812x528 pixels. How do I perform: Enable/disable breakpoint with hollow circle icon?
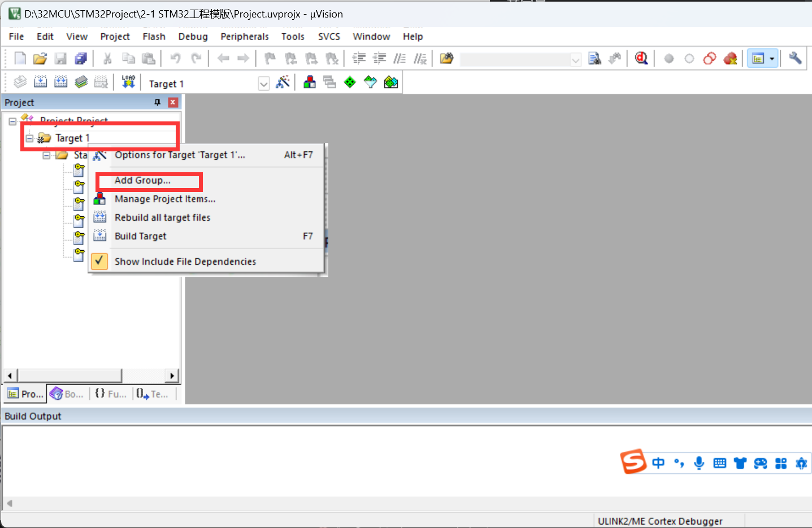pyautogui.click(x=689, y=58)
